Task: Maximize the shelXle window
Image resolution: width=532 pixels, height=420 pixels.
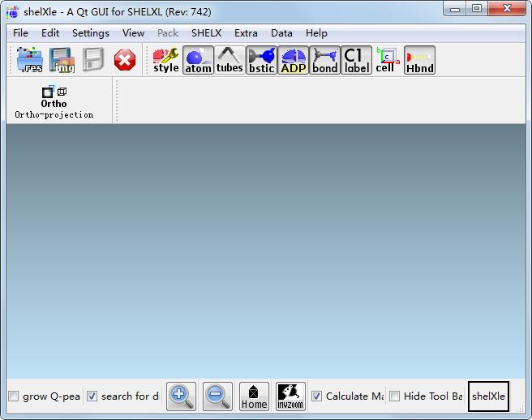Action: (477, 9)
